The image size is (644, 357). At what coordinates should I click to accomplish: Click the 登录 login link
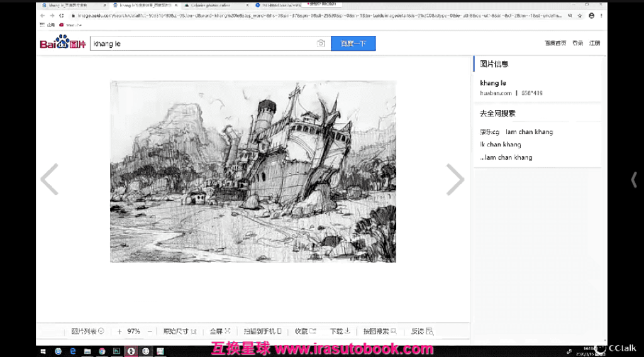point(578,43)
